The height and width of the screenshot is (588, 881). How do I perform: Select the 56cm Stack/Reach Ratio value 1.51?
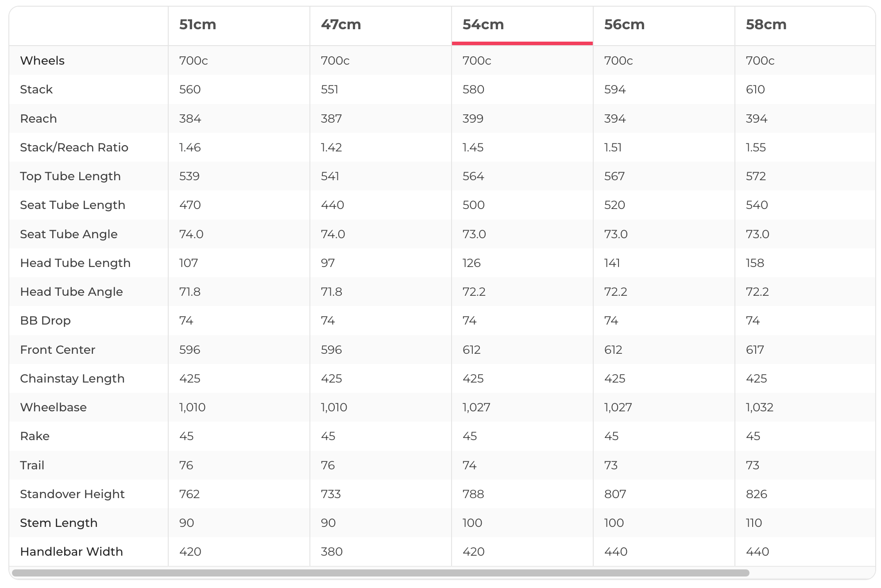coord(613,147)
